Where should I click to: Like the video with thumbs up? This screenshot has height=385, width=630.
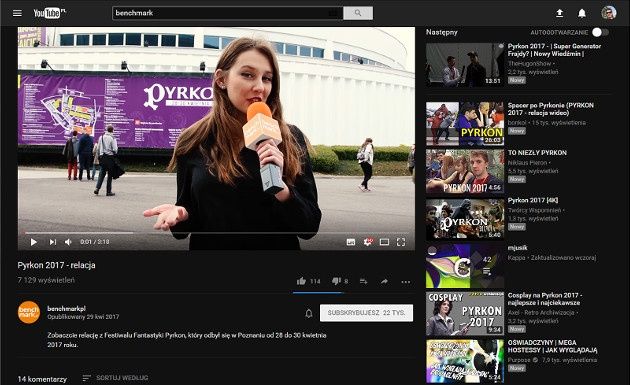pyautogui.click(x=301, y=281)
